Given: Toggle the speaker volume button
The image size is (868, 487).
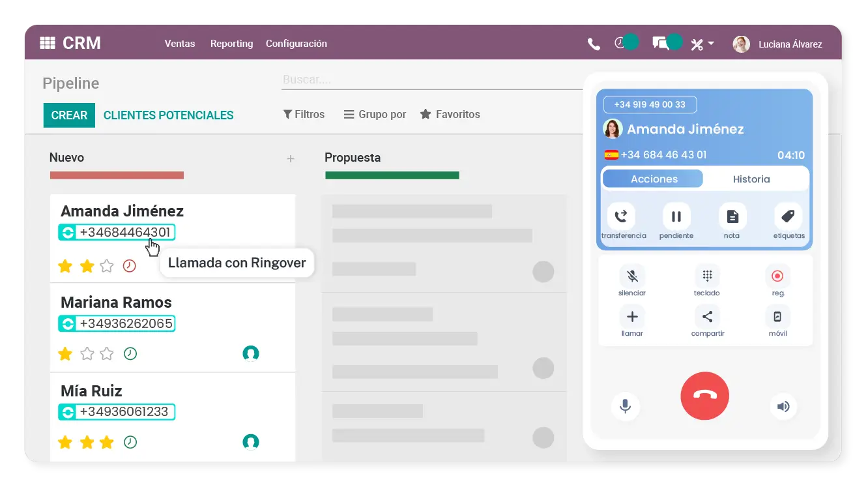Looking at the screenshot, I should click(783, 407).
